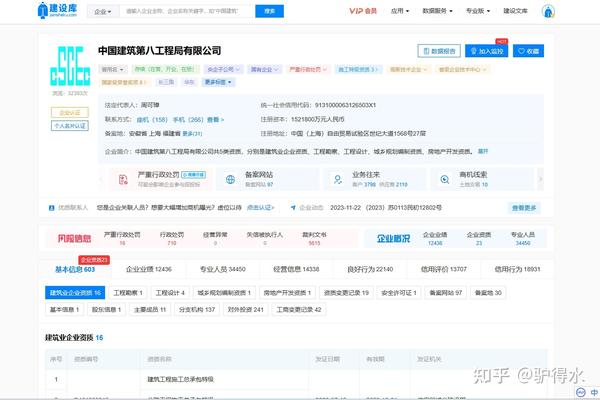Click the red document icon on 严重行政处罚 card
This screenshot has height=400, width=600.
123,179
